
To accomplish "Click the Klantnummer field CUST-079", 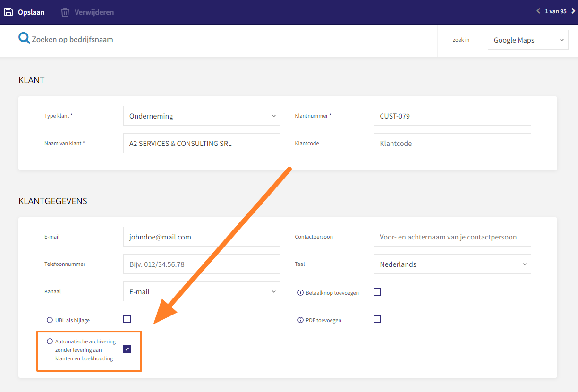I will 452,116.
